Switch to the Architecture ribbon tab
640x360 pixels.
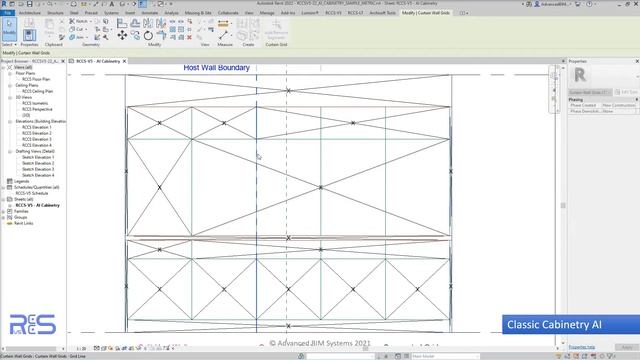coord(30,13)
